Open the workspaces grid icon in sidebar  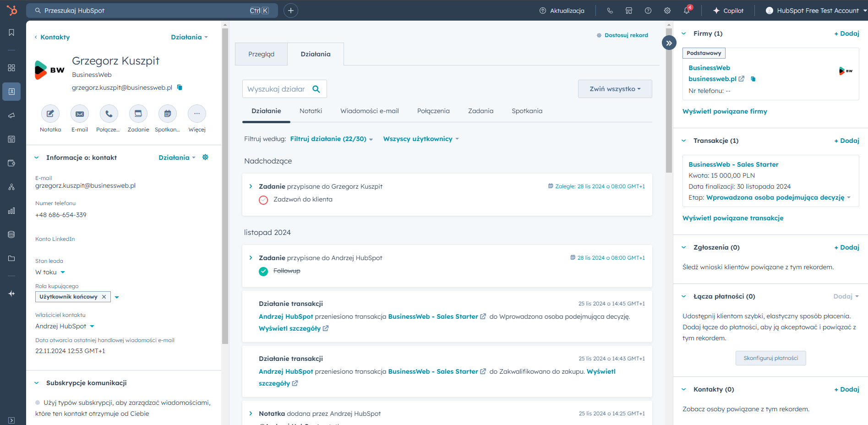tap(11, 68)
